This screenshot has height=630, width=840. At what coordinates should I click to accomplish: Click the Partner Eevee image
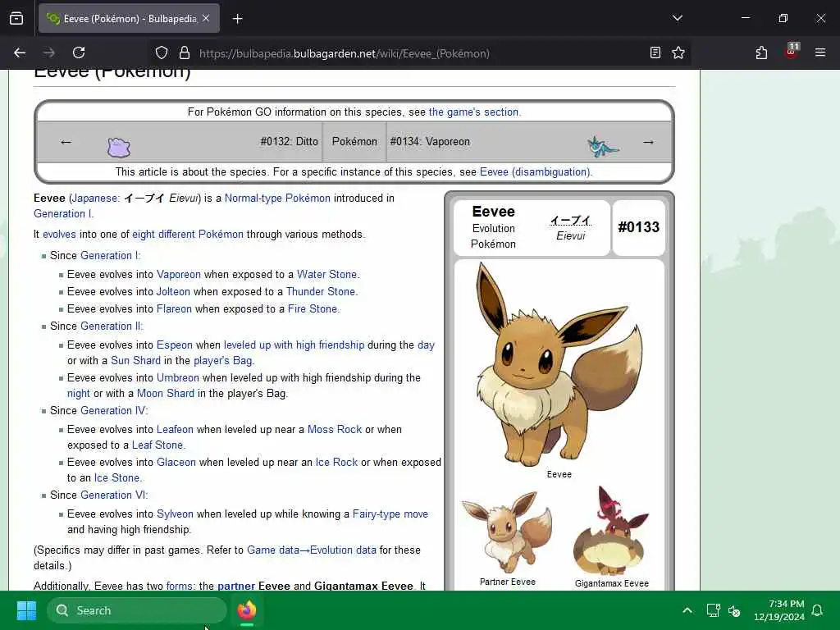507,532
